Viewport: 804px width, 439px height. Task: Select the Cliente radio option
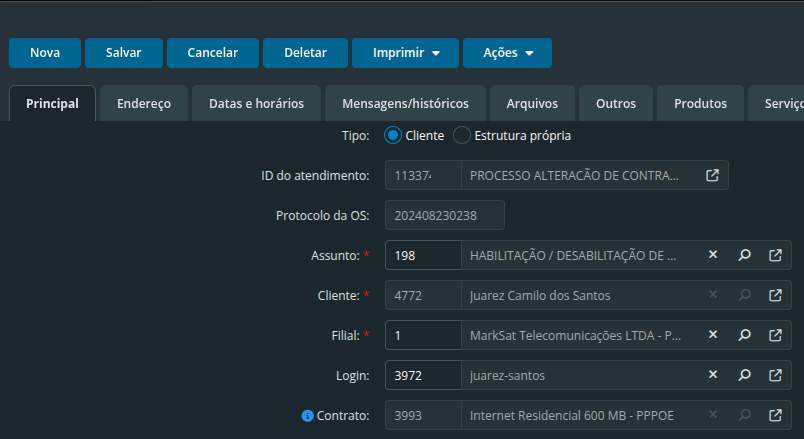[393, 135]
